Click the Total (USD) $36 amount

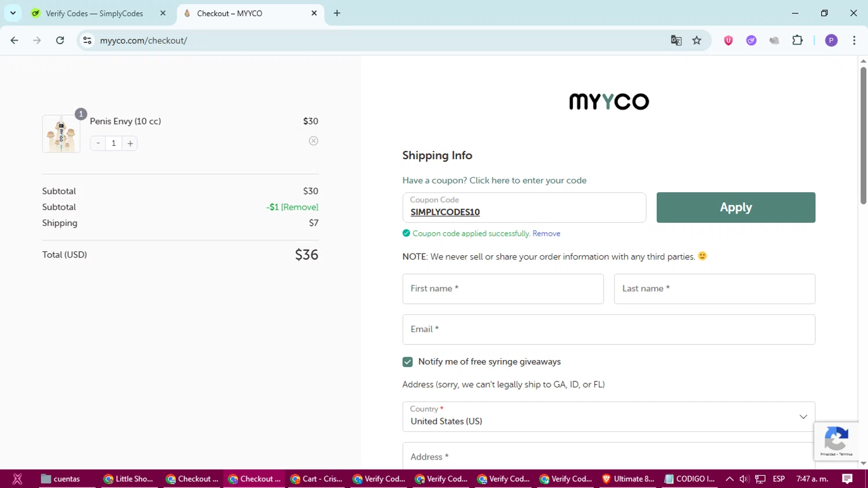pos(307,255)
